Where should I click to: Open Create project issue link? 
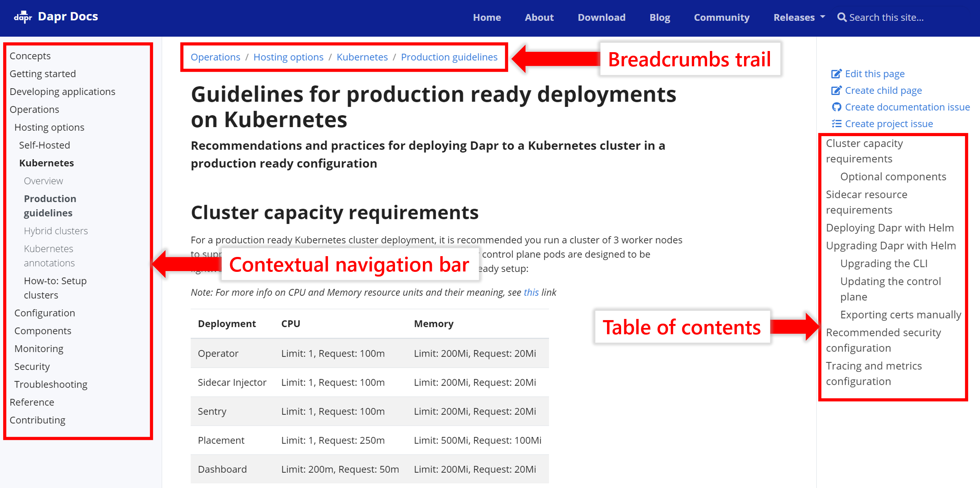(889, 124)
